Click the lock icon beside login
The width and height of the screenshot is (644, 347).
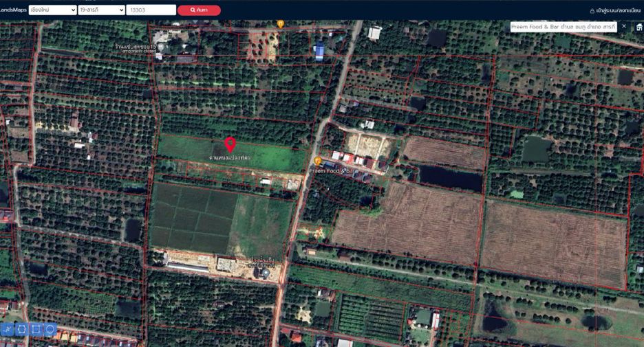[x=592, y=11]
